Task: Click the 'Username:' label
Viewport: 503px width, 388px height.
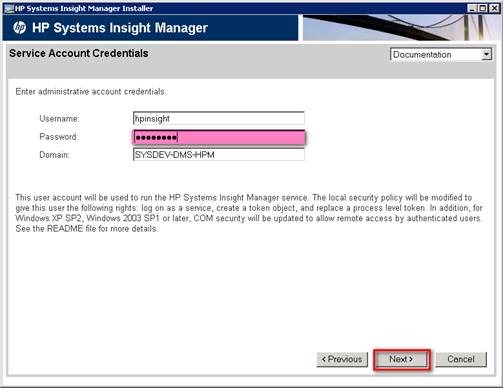Action: pyautogui.click(x=59, y=119)
